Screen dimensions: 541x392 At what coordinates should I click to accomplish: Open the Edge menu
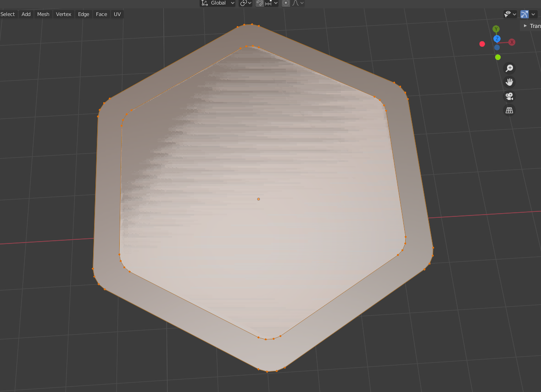[x=84, y=14]
